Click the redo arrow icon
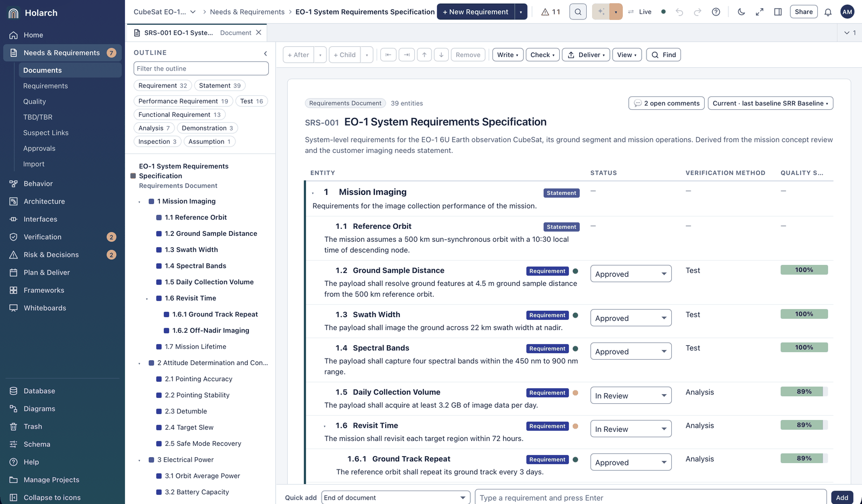The height and width of the screenshot is (504, 862). [698, 12]
